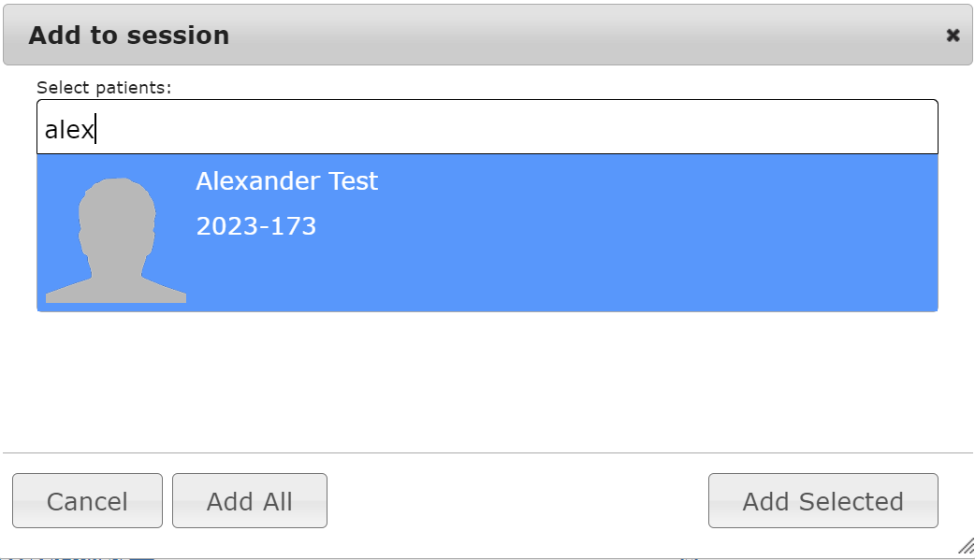
Task: Click the word "Test" in patient name
Action: [354, 181]
